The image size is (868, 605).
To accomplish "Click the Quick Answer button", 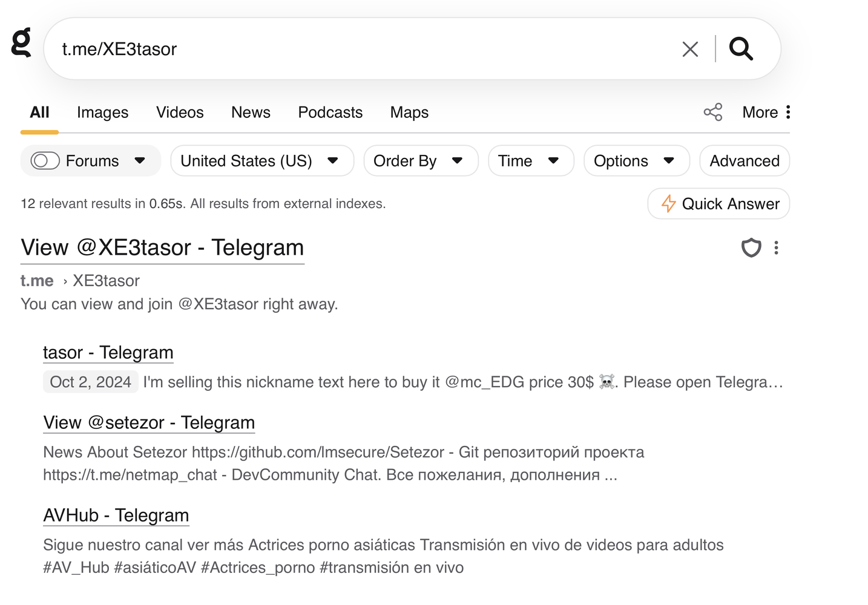I will point(718,204).
